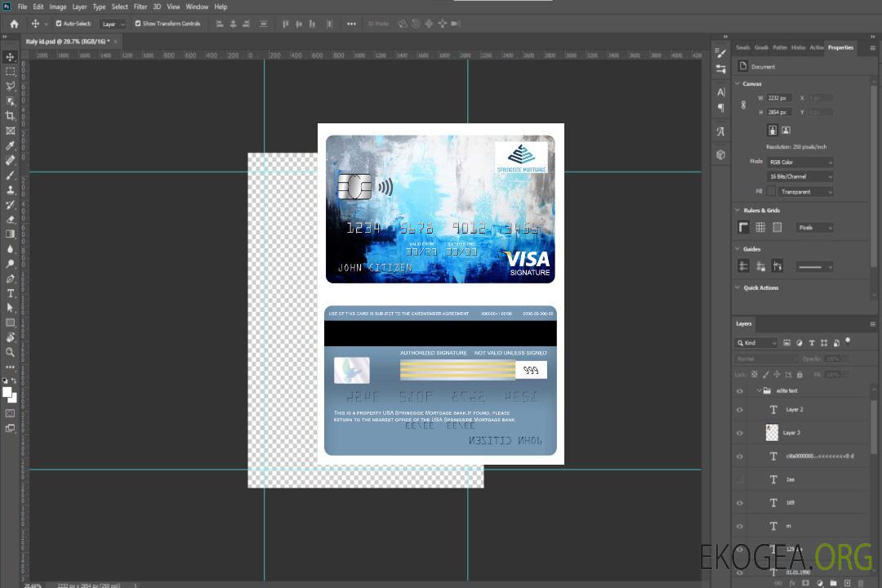Hide the '169' text layer
Image resolution: width=882 pixels, height=588 pixels.
[740, 503]
